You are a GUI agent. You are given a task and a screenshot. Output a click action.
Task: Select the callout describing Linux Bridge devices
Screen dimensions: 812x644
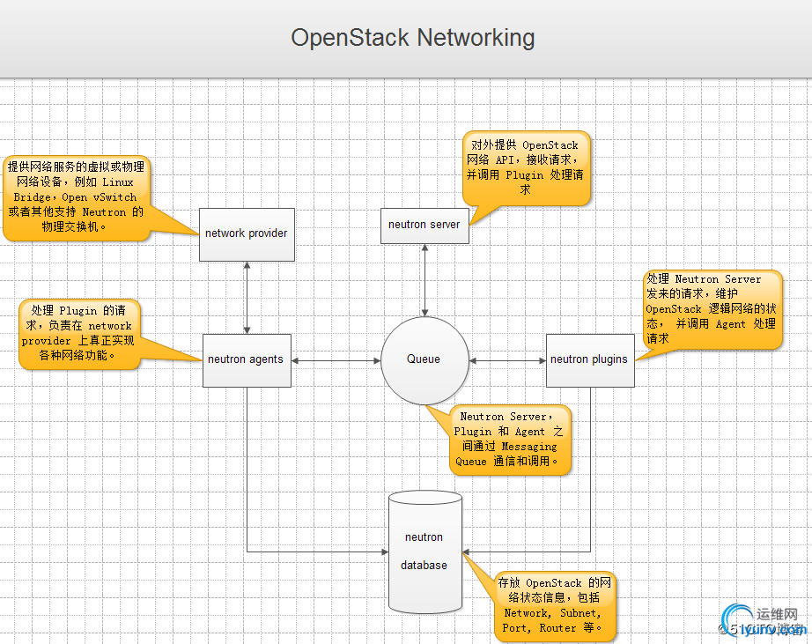click(x=77, y=197)
